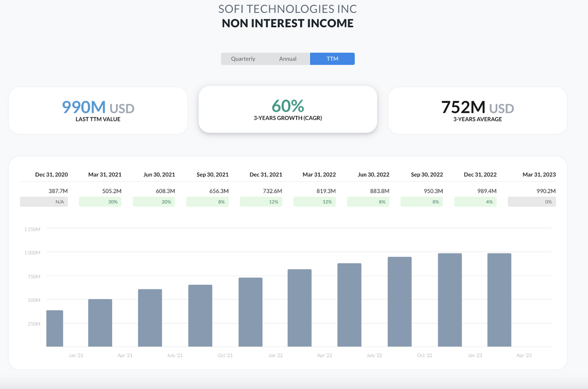Click the Mar 31, 2023 column header

pos(539,175)
